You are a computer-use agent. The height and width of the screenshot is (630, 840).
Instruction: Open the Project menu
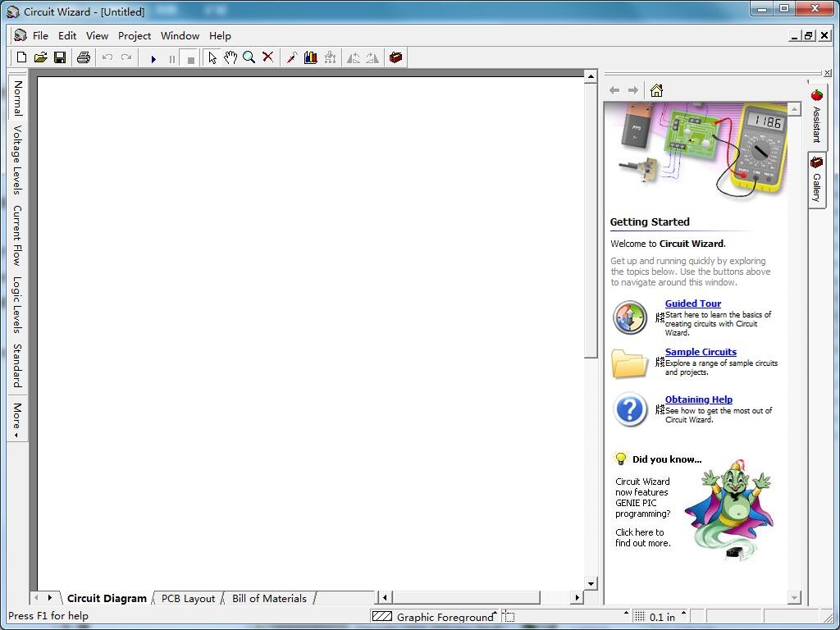coord(135,36)
